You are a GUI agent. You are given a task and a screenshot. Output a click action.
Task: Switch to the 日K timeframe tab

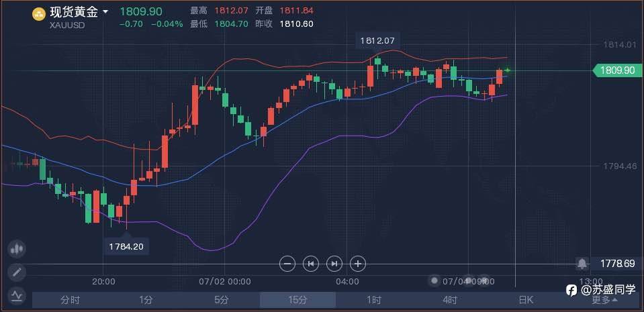(526, 300)
